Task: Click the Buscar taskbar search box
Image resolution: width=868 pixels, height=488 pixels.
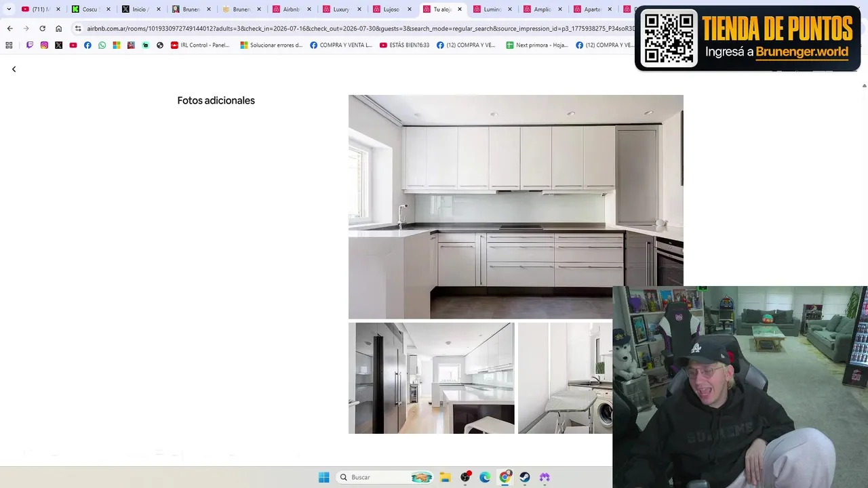Action: pos(384,477)
